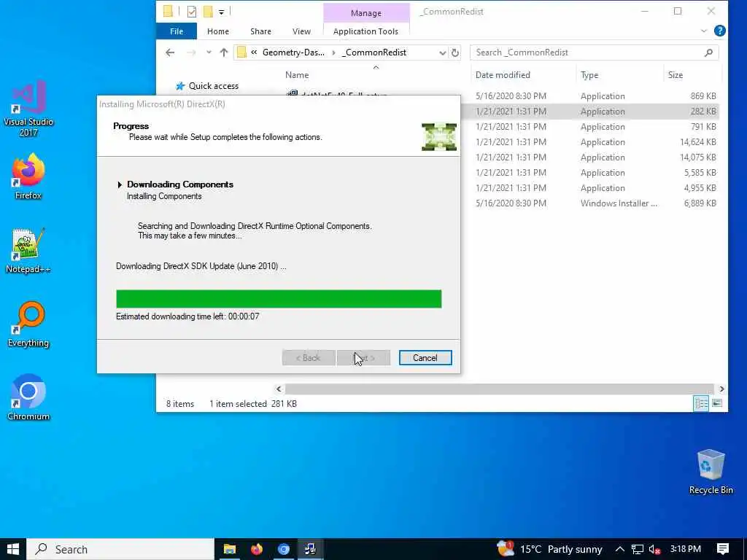
Task: Sort files by Date modified column
Action: pyautogui.click(x=503, y=75)
